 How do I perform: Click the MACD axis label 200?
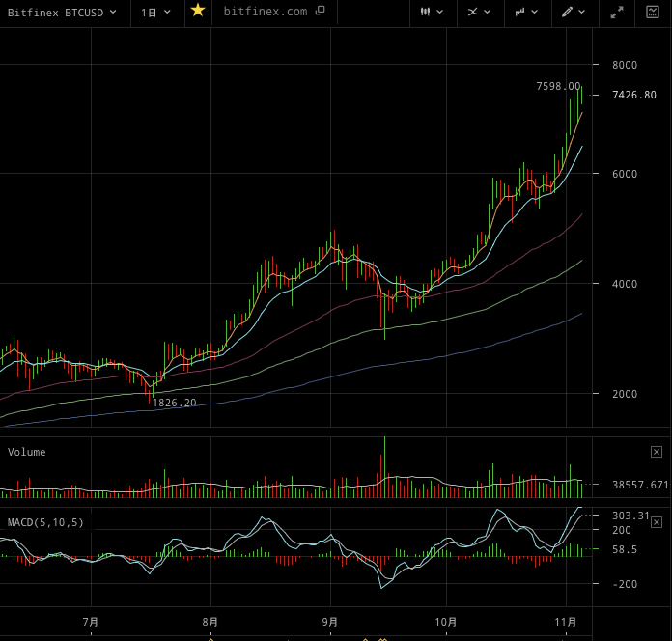(622, 530)
